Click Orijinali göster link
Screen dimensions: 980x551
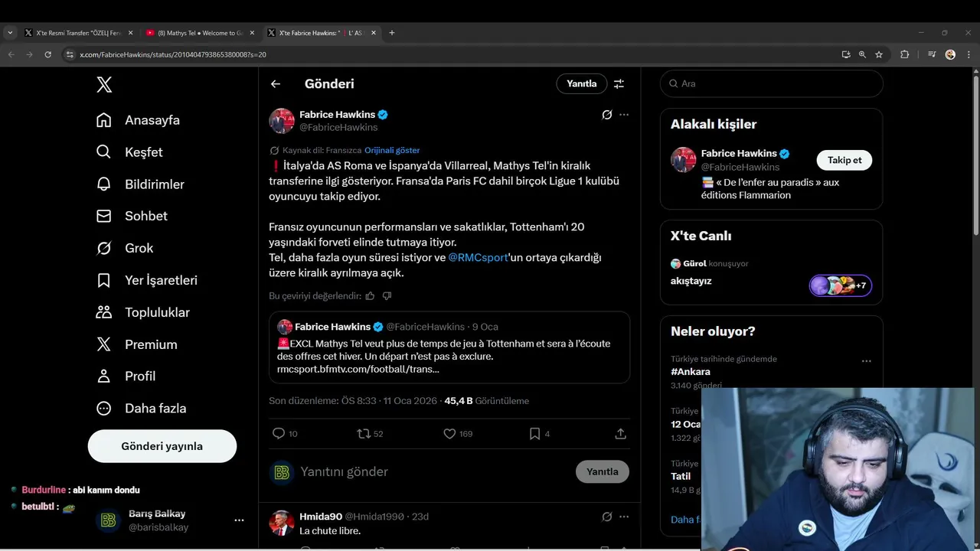tap(392, 150)
